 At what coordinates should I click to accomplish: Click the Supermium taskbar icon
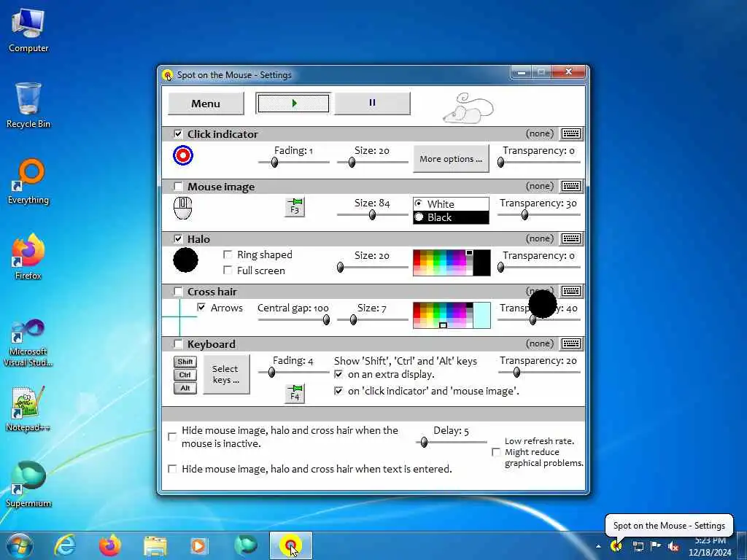pyautogui.click(x=246, y=545)
